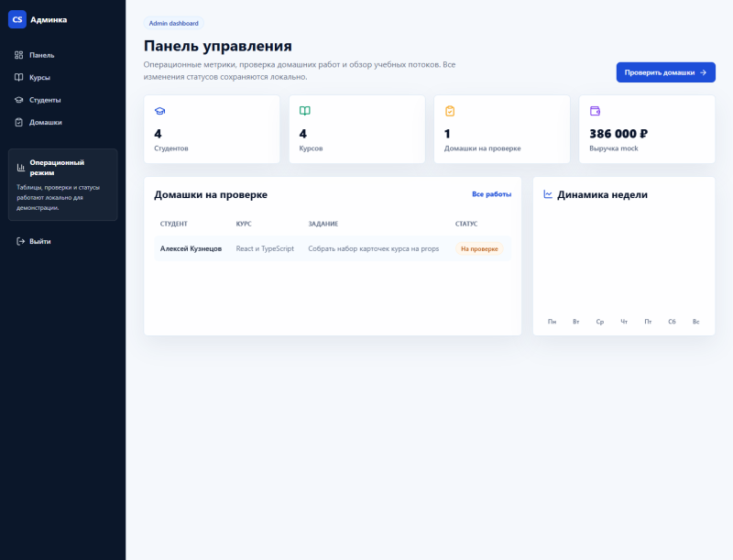Image resolution: width=733 pixels, height=560 pixels.
Task: Click the Студенты graduation cap sidebar icon
Action: 18,100
